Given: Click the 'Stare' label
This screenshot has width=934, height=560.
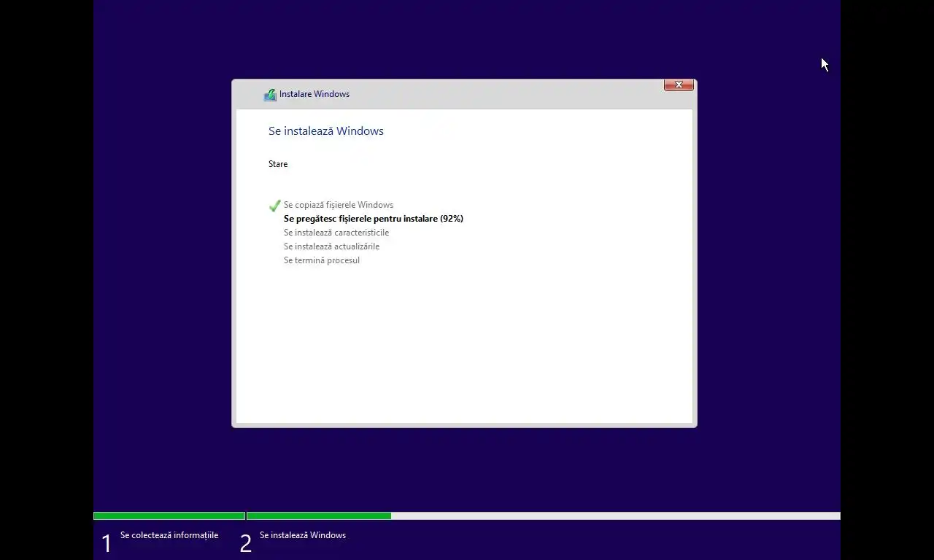Looking at the screenshot, I should (278, 164).
